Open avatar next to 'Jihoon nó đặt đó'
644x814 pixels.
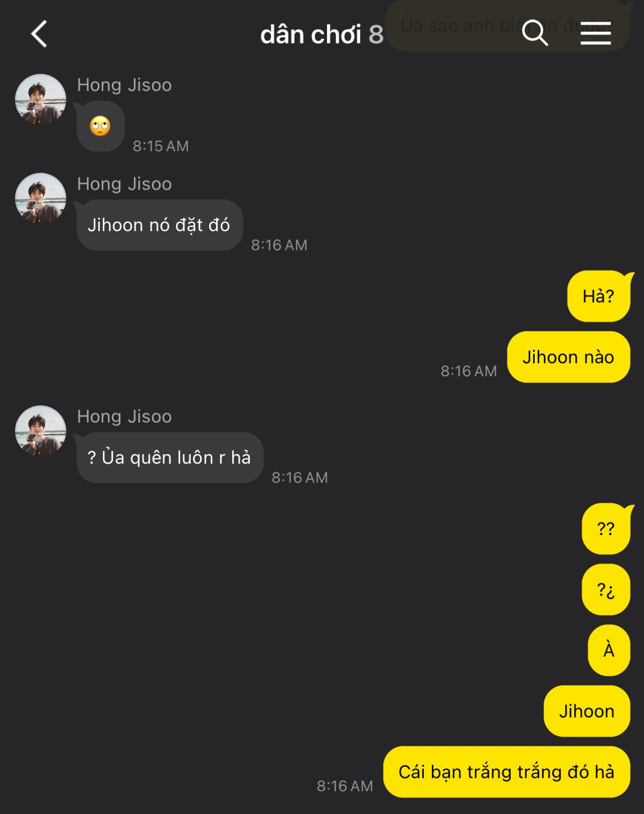click(x=40, y=198)
